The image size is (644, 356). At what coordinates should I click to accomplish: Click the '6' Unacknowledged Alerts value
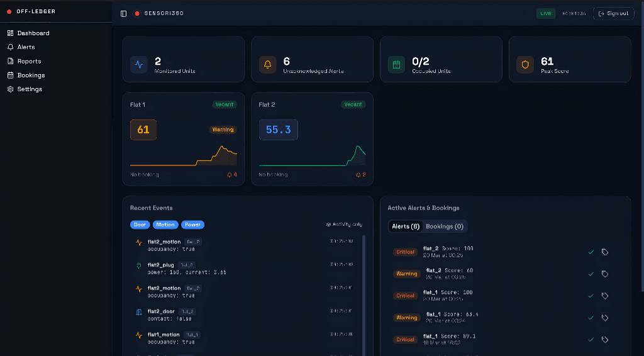tap(287, 62)
